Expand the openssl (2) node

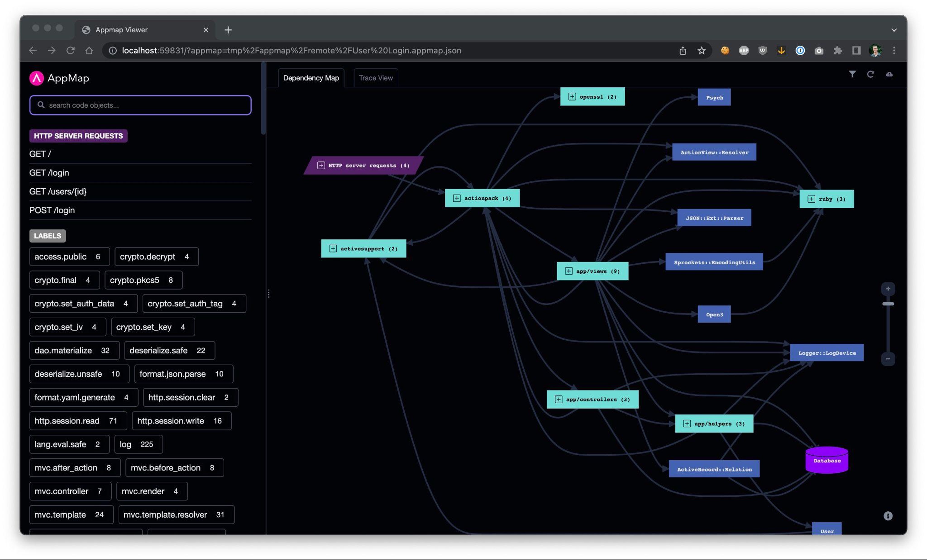pyautogui.click(x=572, y=97)
